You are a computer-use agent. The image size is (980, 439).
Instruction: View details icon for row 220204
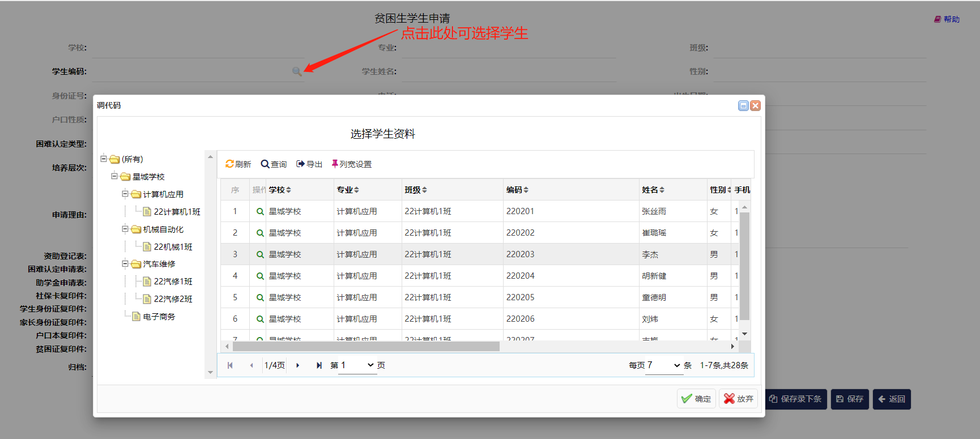pyautogui.click(x=260, y=276)
